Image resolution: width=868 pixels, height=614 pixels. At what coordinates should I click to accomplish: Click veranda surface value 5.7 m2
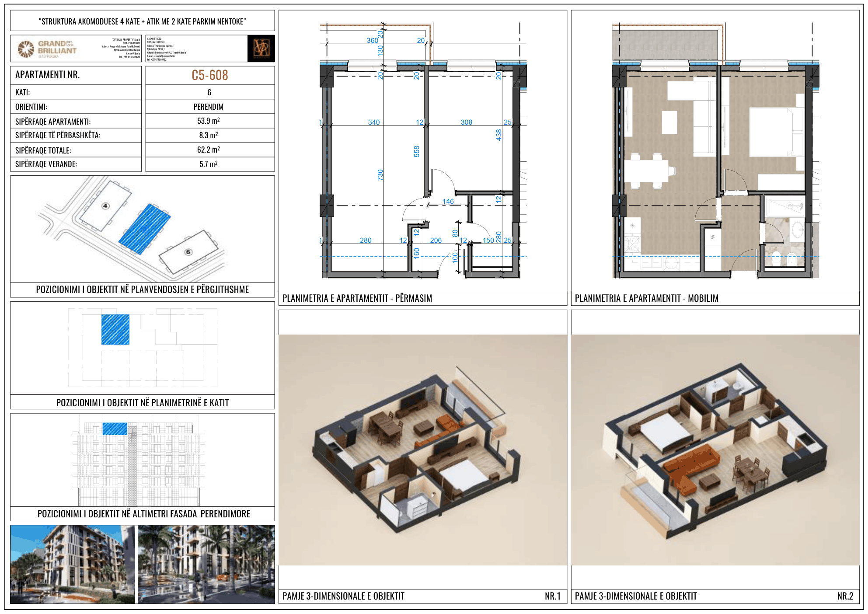pyautogui.click(x=209, y=164)
